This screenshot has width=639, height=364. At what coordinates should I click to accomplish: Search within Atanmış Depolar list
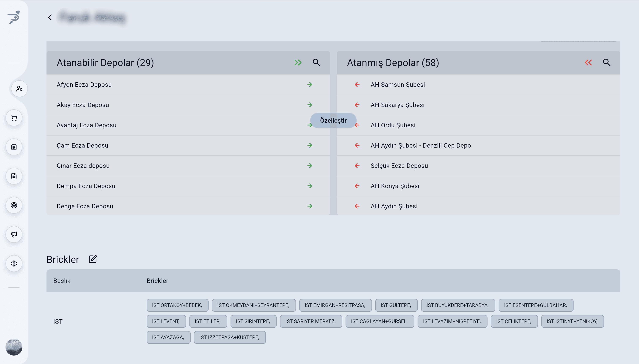606,62
